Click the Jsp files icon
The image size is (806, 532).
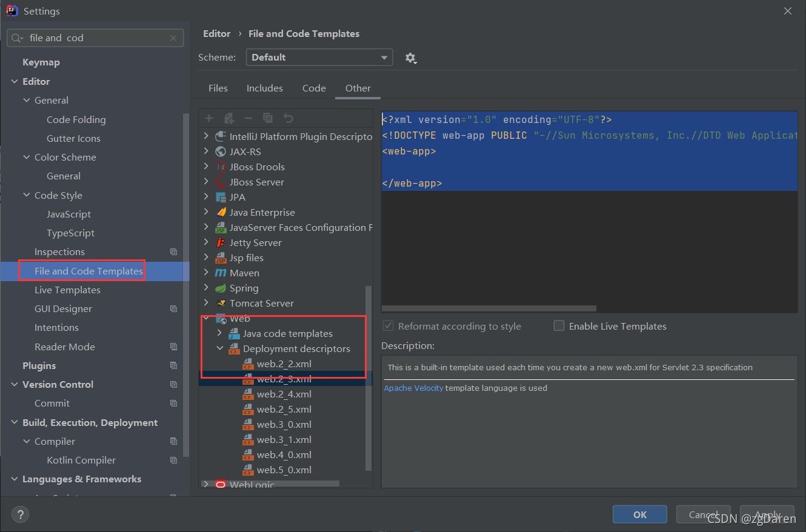point(221,258)
